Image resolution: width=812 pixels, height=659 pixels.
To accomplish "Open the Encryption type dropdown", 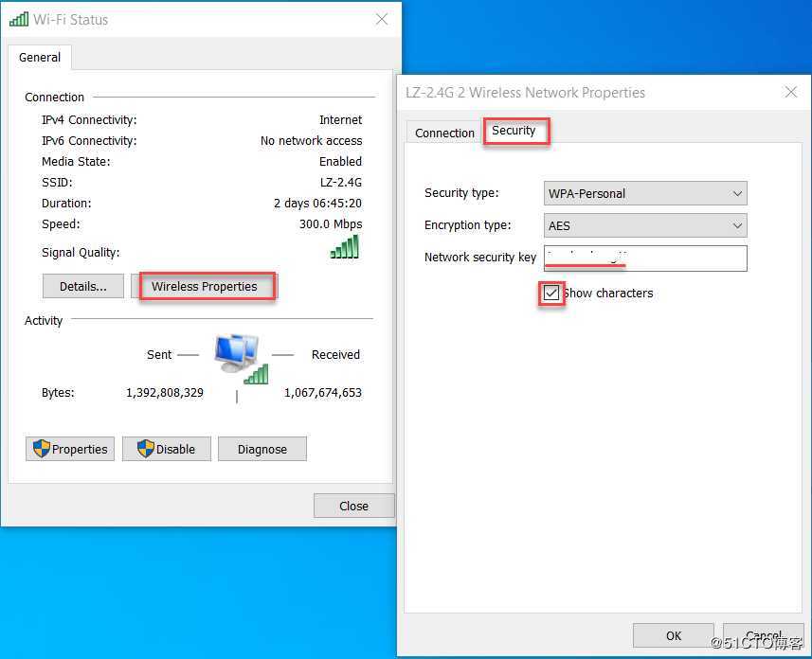I will [x=645, y=225].
